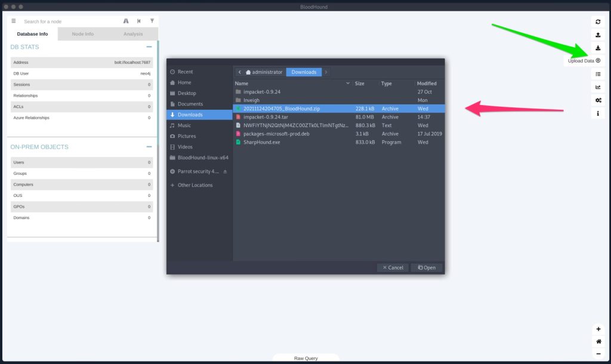Select the 20211124204705_BloodHound.zip file
611x364 pixels.
click(x=339, y=109)
